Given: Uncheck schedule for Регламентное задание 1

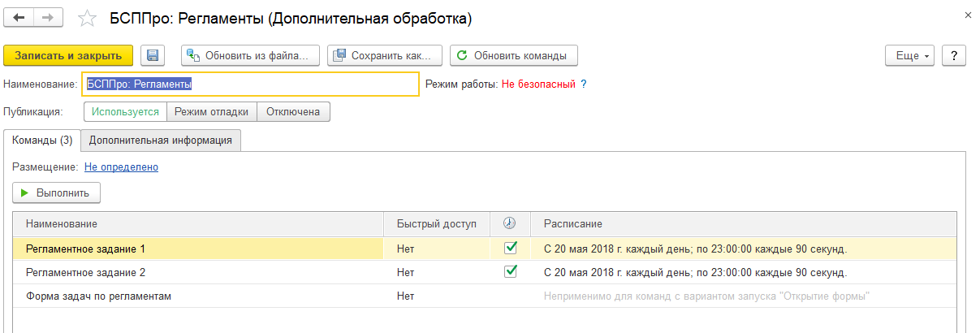Looking at the screenshot, I should (x=511, y=249).
